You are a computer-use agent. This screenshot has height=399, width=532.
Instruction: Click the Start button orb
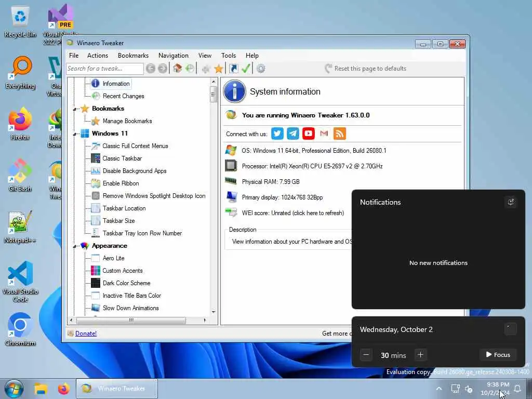click(14, 389)
